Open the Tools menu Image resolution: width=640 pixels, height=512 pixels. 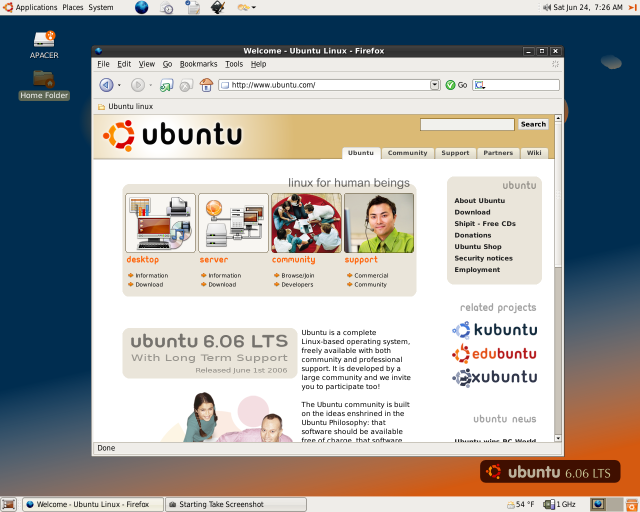click(x=234, y=64)
